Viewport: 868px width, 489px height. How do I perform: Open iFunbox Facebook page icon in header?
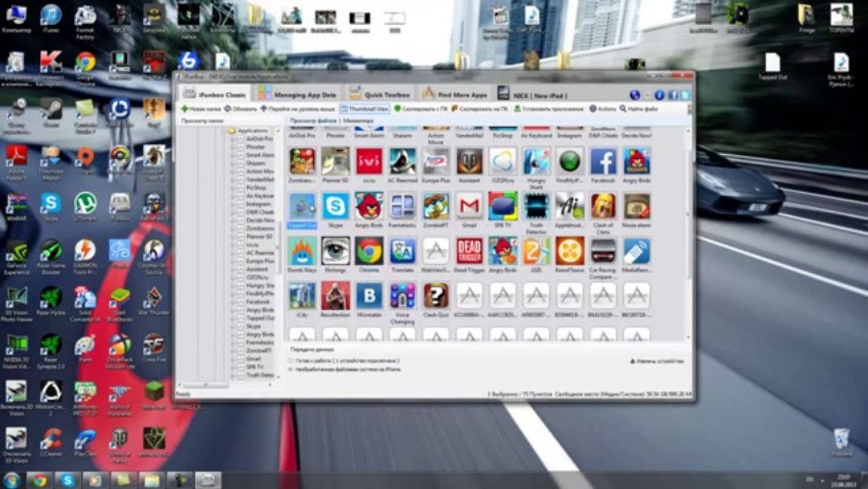673,95
